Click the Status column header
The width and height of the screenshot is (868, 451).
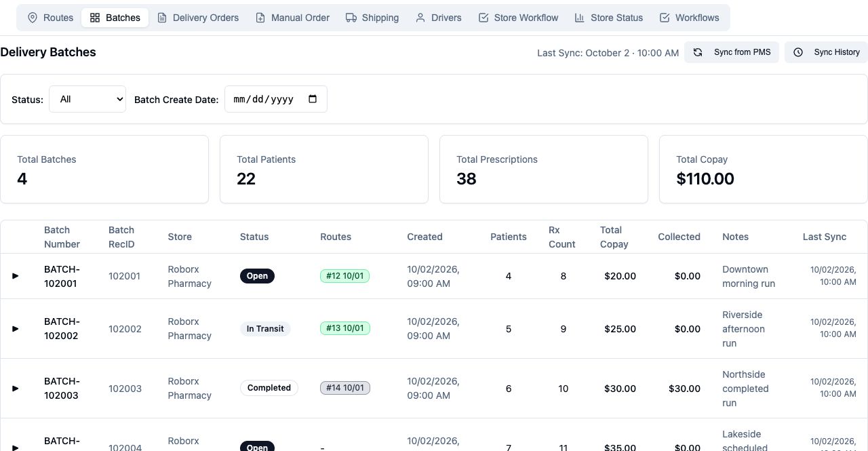[x=254, y=237]
